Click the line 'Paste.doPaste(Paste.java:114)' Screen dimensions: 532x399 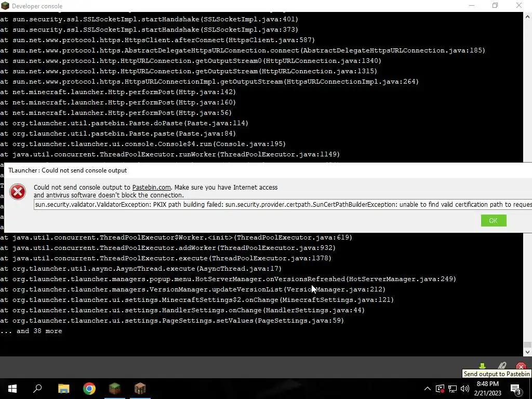124,123
